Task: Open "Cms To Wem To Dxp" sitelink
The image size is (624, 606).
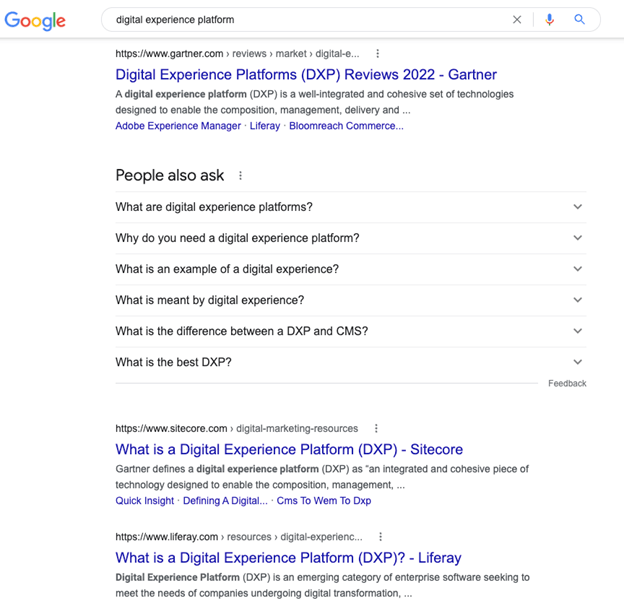Action: coord(324,501)
